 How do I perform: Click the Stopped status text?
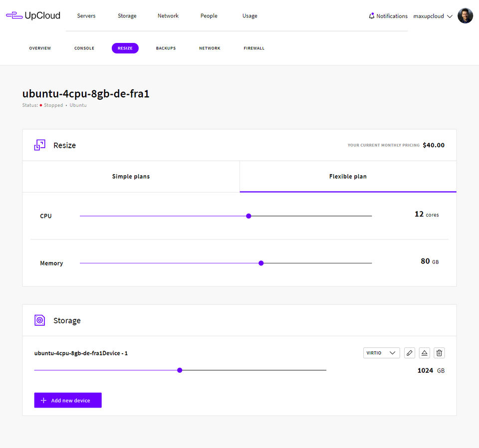tap(53, 105)
